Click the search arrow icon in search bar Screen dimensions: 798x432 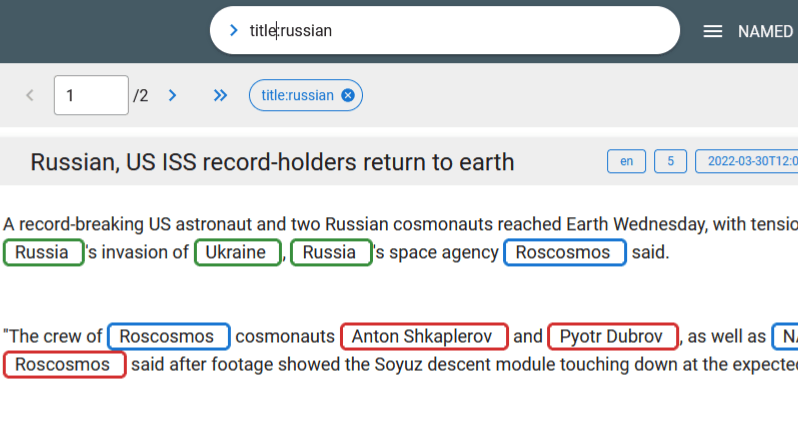click(234, 31)
